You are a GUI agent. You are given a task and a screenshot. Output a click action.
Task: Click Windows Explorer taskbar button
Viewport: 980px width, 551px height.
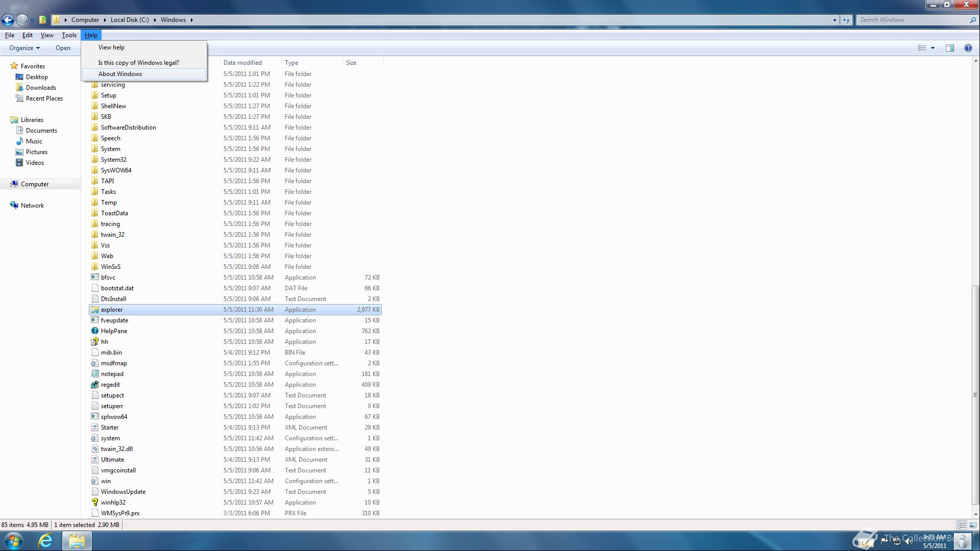pyautogui.click(x=77, y=541)
